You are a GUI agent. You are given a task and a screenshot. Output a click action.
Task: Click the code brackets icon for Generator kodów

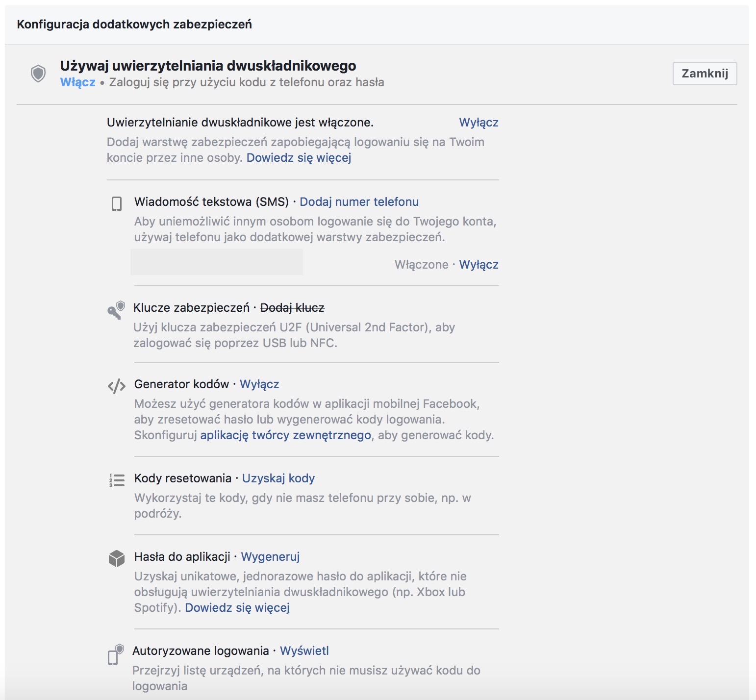click(x=117, y=386)
